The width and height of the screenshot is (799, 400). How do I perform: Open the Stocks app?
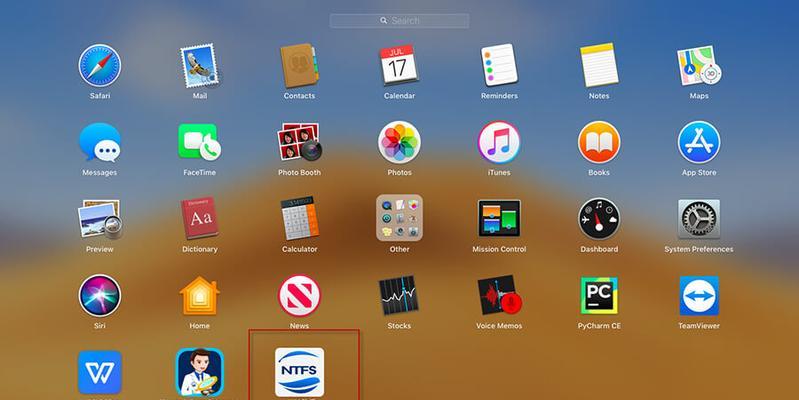pyautogui.click(x=399, y=296)
